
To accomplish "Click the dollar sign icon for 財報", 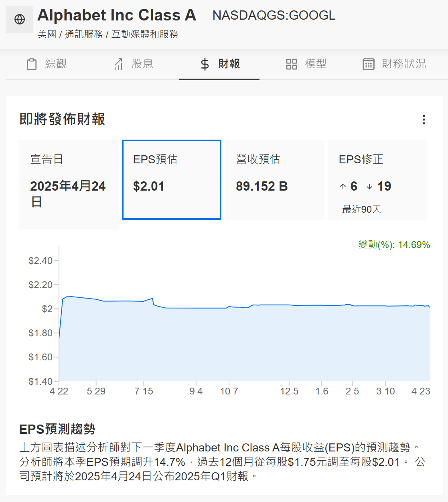I will 205,64.
